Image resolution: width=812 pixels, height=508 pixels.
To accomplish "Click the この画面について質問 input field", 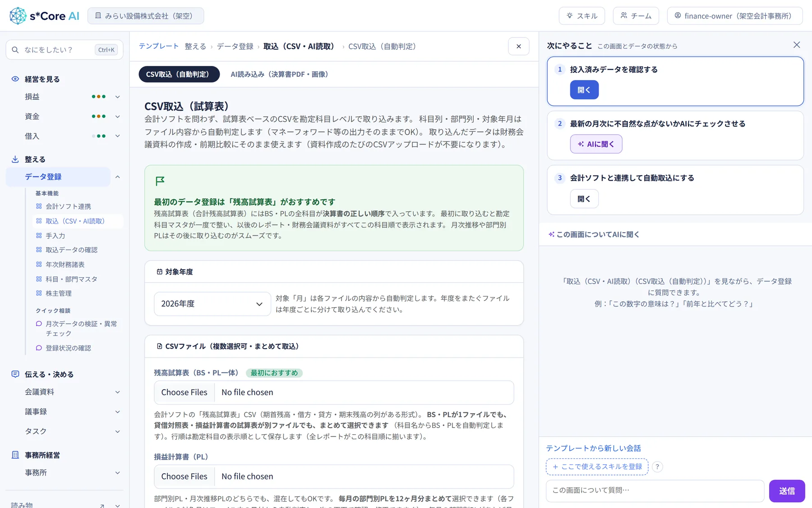I will pos(655,491).
